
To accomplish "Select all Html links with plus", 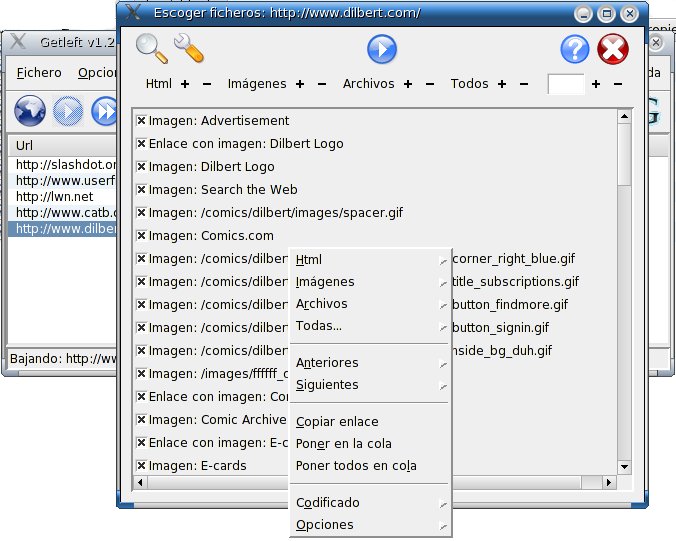I will (x=185, y=84).
